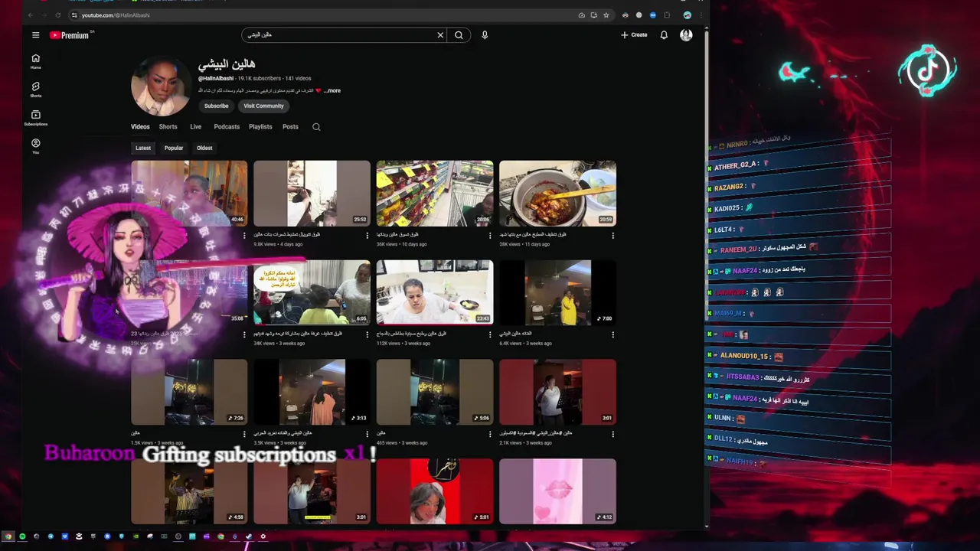Switch to the Podcasts channel tab
This screenshot has width=980, height=551.
pyautogui.click(x=227, y=127)
